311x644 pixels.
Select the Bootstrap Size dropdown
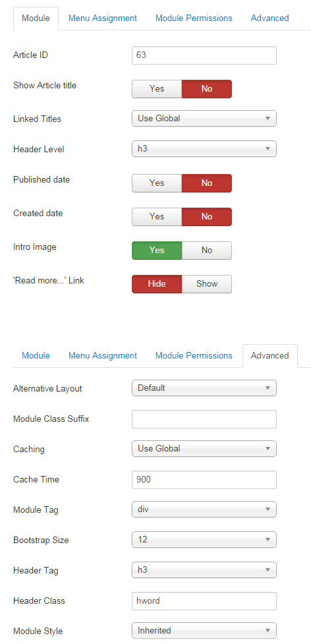click(x=204, y=540)
